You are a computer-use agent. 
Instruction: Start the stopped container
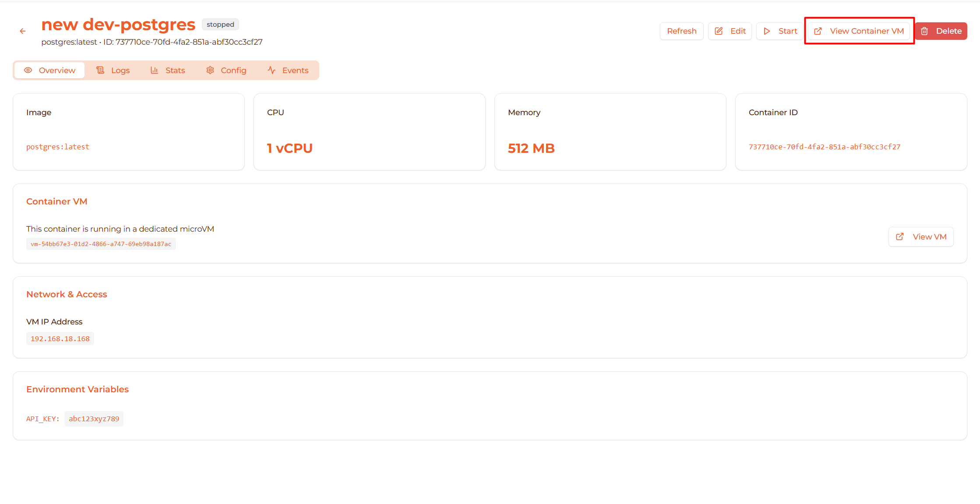tap(779, 31)
